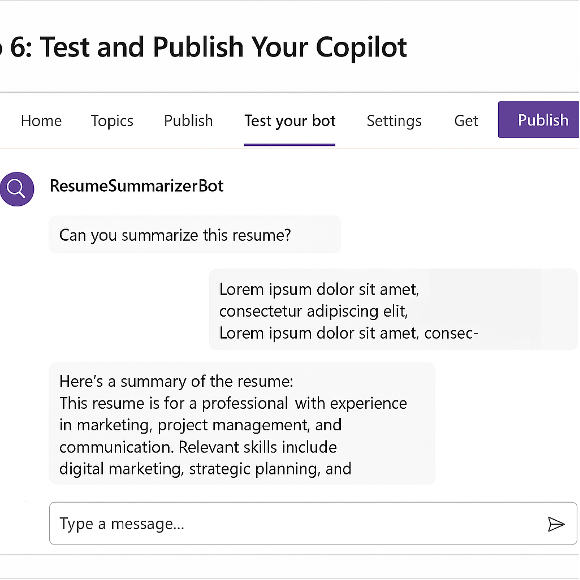Screen dimensions: 580x580
Task: Switch to the Topics tab
Action: tap(112, 121)
